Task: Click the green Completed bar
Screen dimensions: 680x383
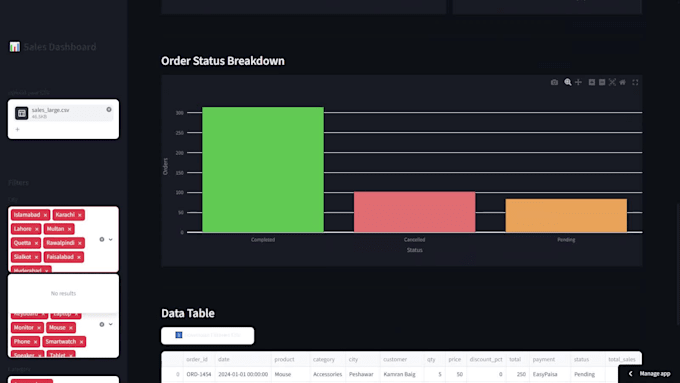Action: (263, 170)
